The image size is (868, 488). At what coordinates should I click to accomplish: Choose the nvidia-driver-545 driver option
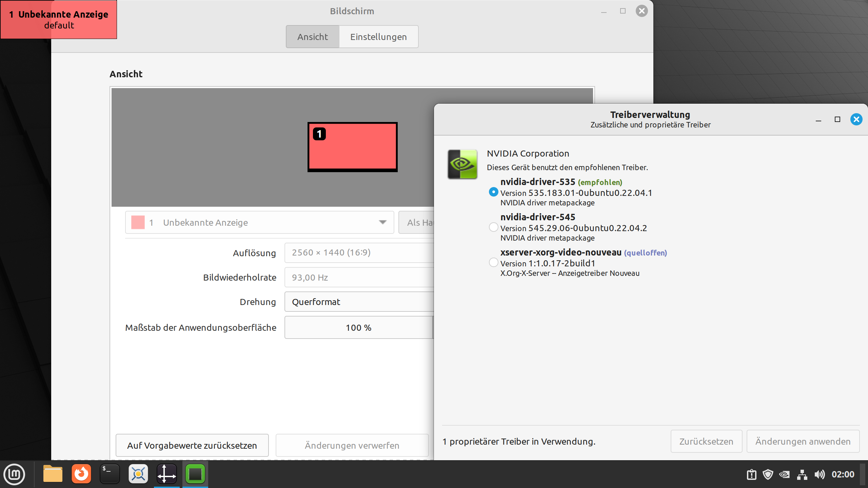pos(493,227)
